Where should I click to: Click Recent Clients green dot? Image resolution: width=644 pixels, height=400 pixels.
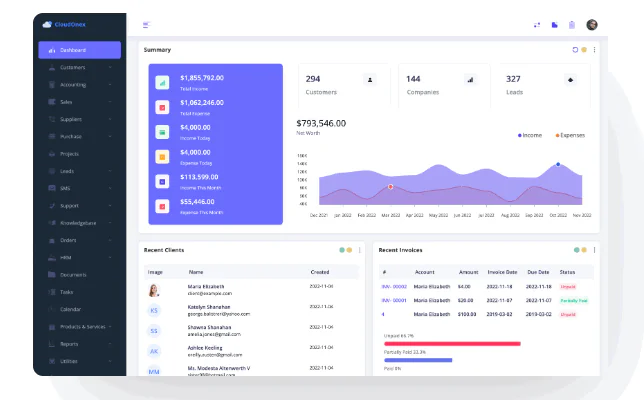(x=342, y=250)
